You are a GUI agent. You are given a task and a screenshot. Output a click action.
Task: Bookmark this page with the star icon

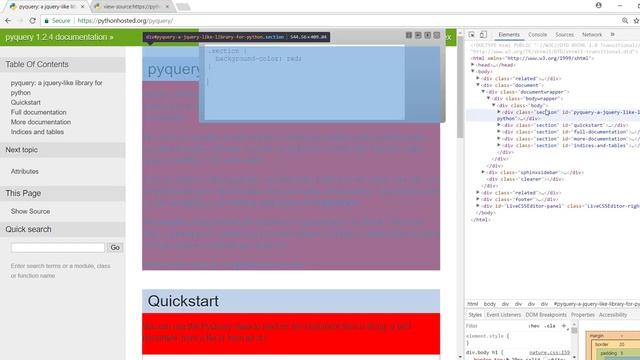[636, 20]
